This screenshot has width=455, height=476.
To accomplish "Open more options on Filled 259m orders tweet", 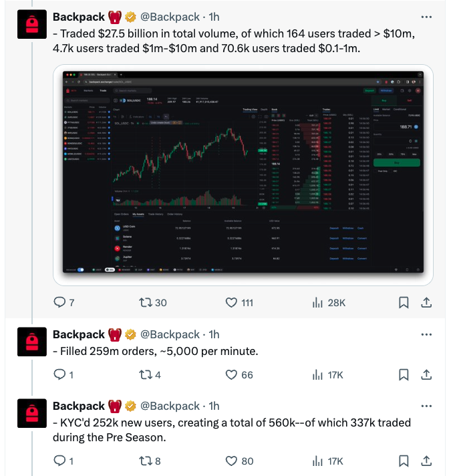I will coord(426,334).
